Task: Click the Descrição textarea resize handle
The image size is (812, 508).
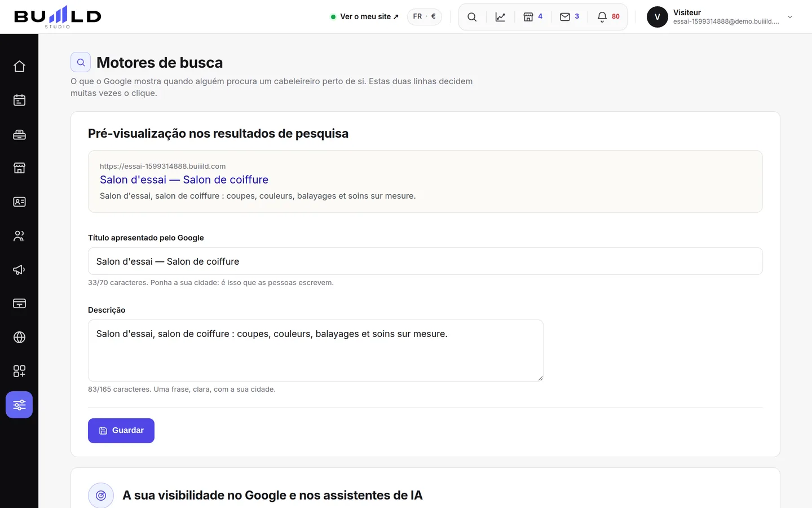Action: 540,378
